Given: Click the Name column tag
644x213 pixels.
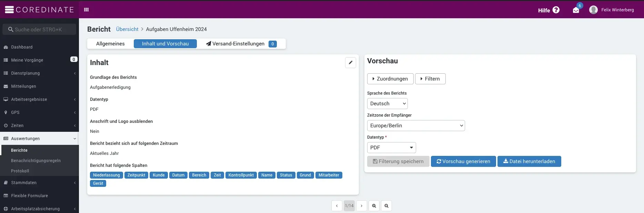Looking at the screenshot, I should coord(267,175).
